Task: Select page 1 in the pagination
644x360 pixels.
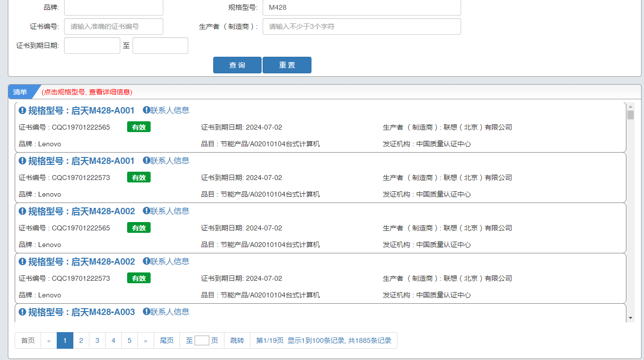Action: point(65,340)
